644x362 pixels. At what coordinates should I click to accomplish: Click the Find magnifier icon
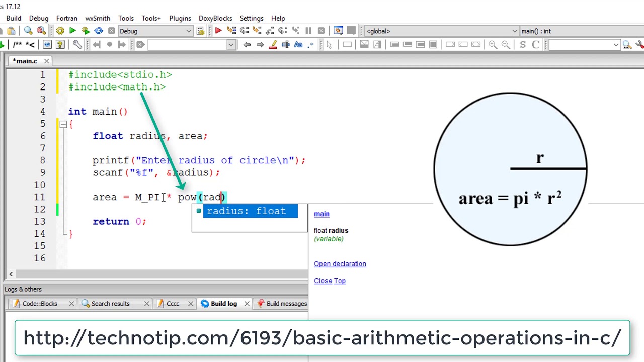(28, 31)
